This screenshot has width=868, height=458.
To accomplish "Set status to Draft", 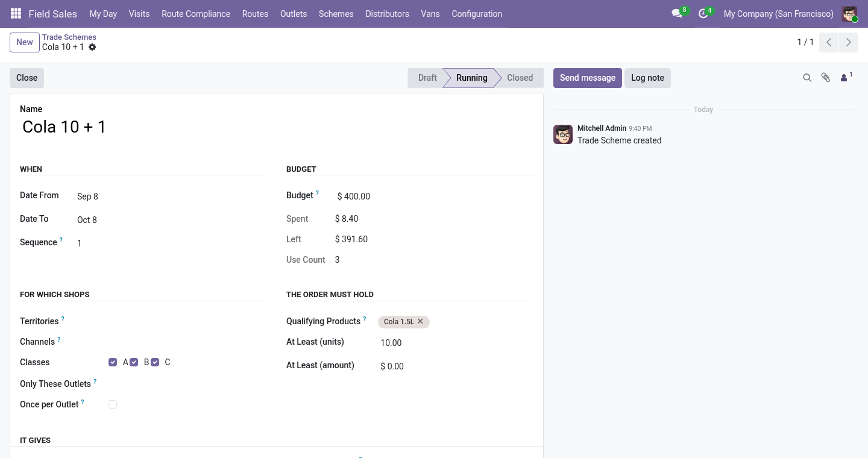I will tap(427, 78).
